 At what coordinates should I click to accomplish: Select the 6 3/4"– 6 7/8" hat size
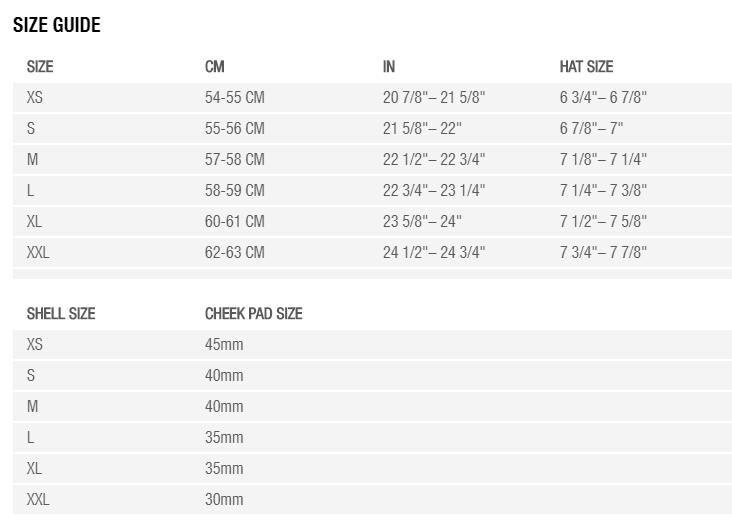[x=603, y=98]
